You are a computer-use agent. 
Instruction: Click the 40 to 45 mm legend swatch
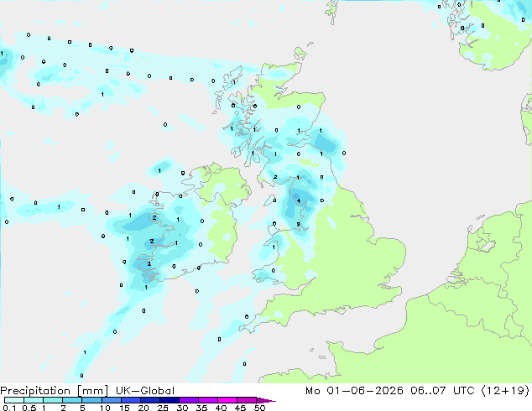227,400
